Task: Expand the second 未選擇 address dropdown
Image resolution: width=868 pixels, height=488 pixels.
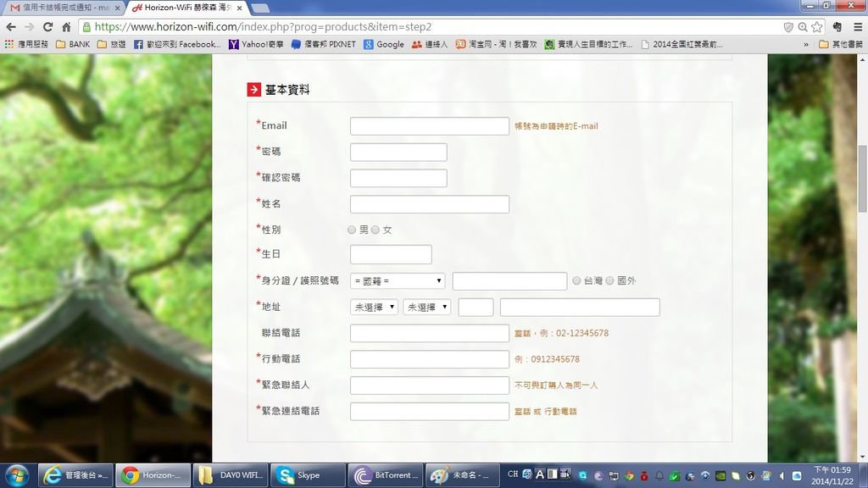Action: tap(427, 307)
